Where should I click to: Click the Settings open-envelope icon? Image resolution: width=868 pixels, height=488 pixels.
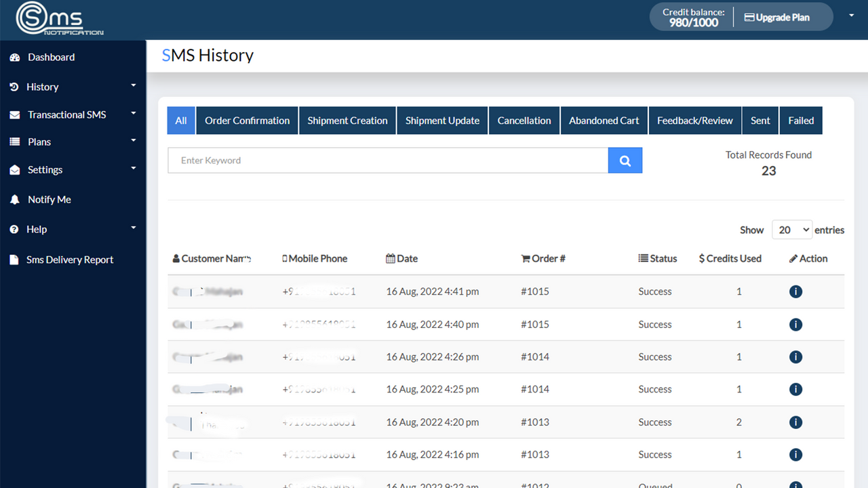(15, 170)
